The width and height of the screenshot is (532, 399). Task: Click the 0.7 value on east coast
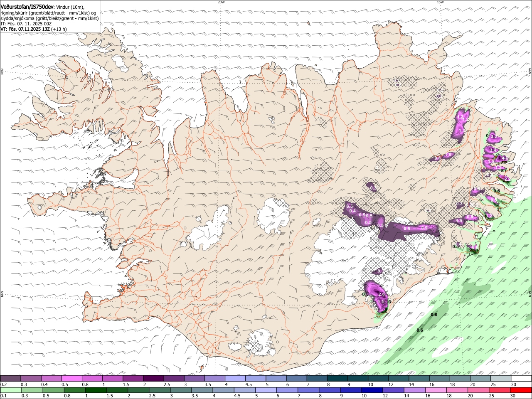504,170
